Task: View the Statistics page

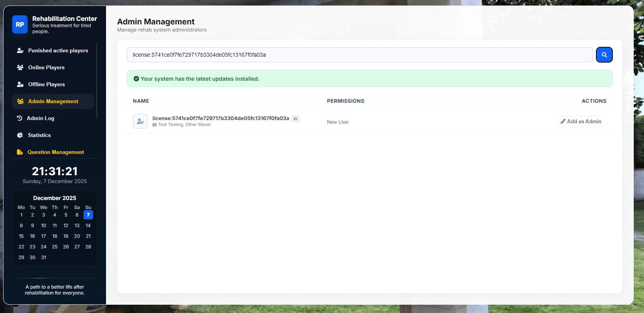Action: [x=53, y=135]
